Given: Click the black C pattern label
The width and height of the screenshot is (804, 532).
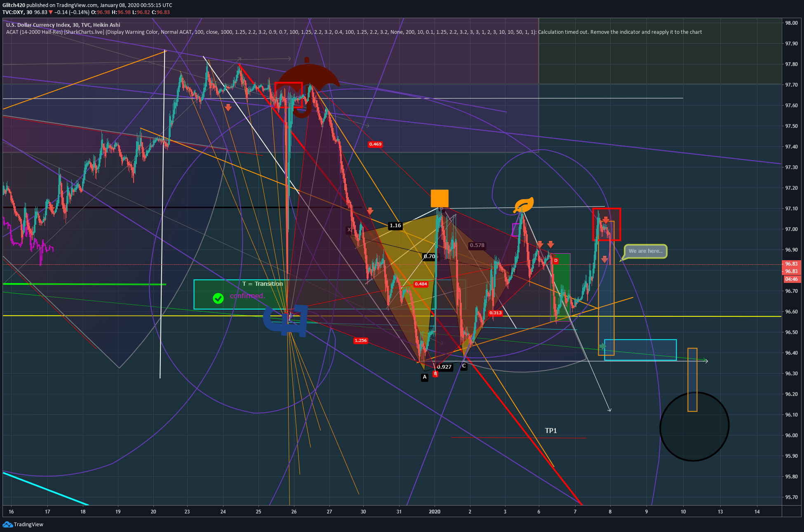Looking at the screenshot, I should (x=464, y=366).
